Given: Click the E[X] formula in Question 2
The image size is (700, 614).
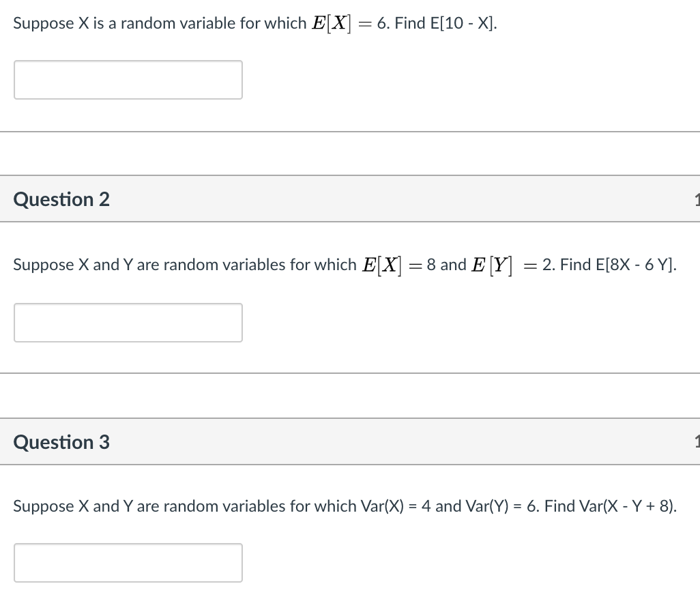Looking at the screenshot, I should click(x=382, y=265).
